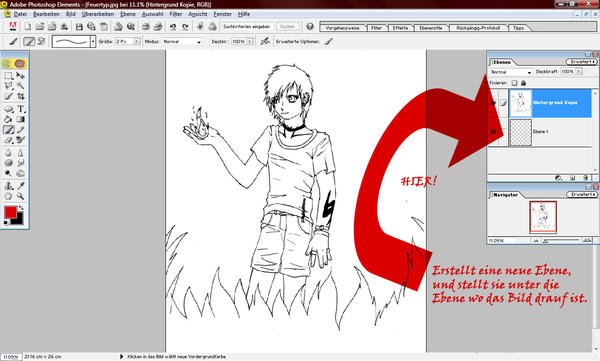Select the Text tool in toolbox
Image resolution: width=600 pixels, height=361 pixels.
(21, 109)
